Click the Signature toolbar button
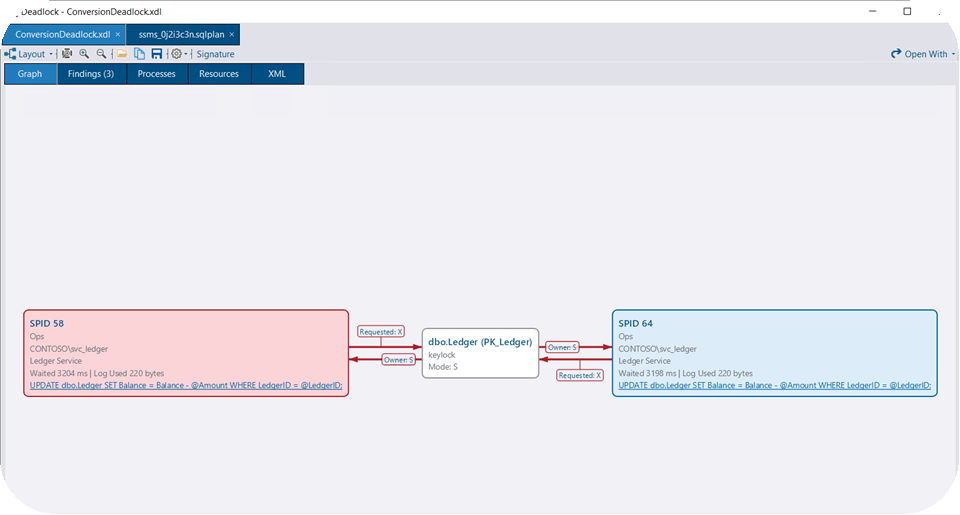 [x=216, y=54]
